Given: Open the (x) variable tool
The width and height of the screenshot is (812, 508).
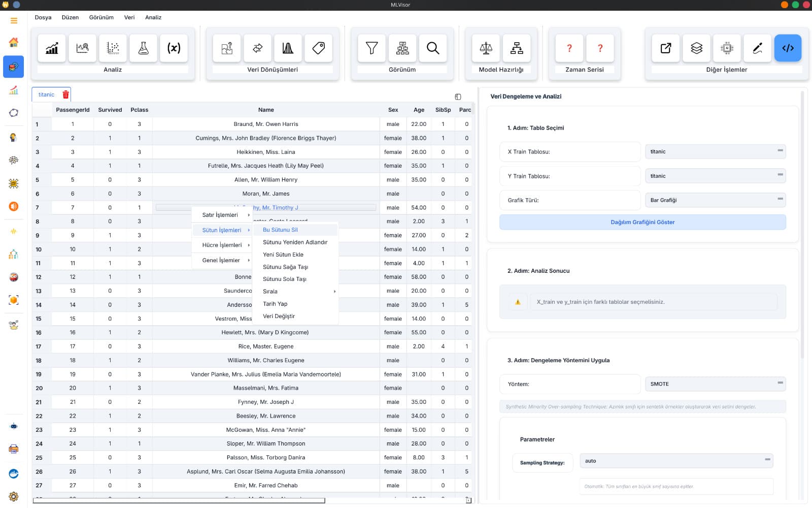Looking at the screenshot, I should tap(174, 48).
